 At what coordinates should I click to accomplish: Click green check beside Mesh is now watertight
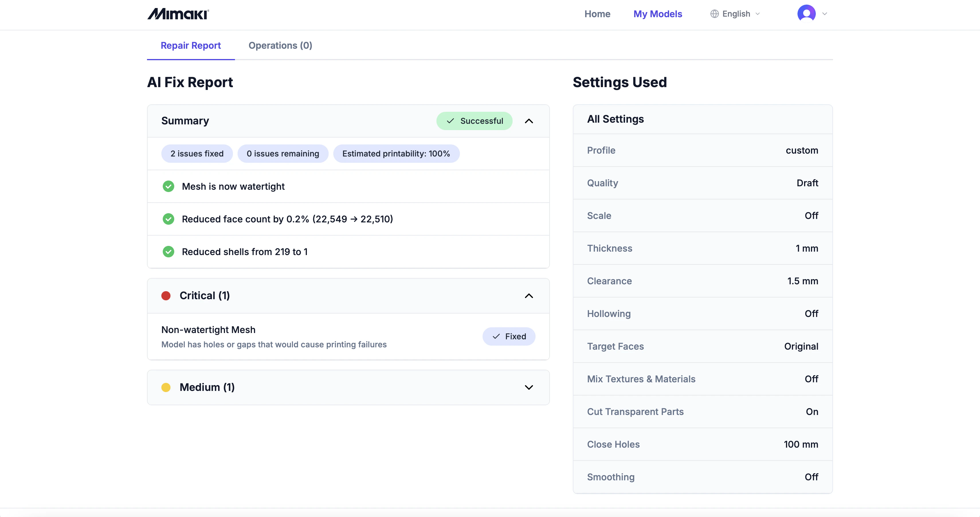(168, 186)
